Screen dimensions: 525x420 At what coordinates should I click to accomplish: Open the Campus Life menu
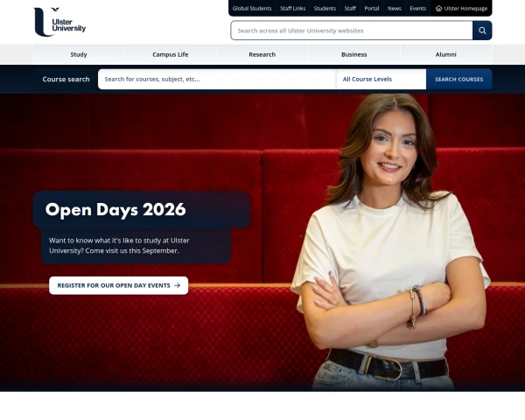pyautogui.click(x=171, y=54)
